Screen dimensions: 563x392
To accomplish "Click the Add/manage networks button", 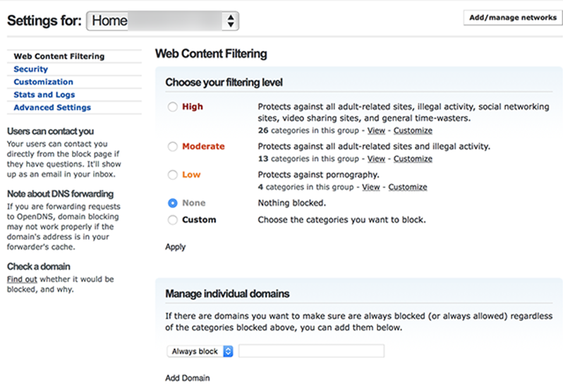I will (x=512, y=18).
